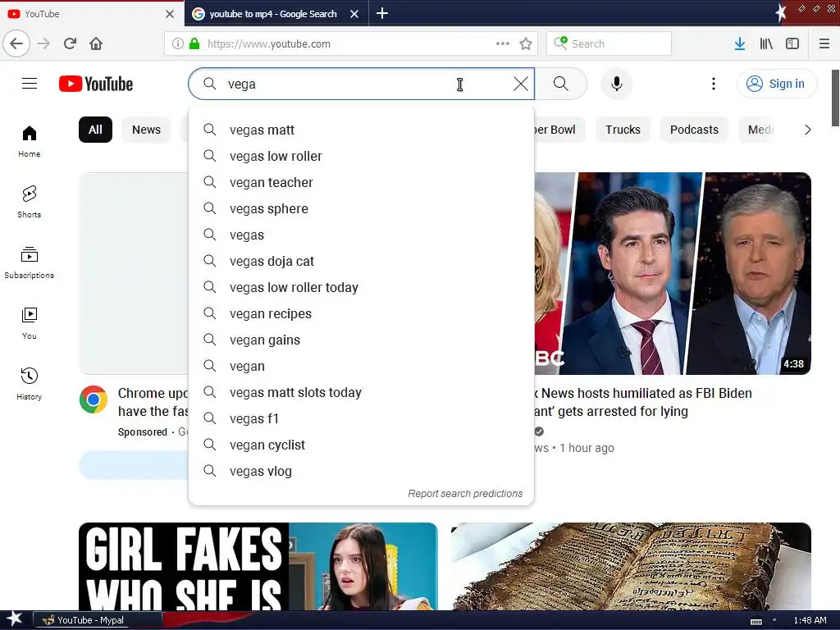
Task: Open page actions three-dot menu in address bar
Action: (x=503, y=43)
